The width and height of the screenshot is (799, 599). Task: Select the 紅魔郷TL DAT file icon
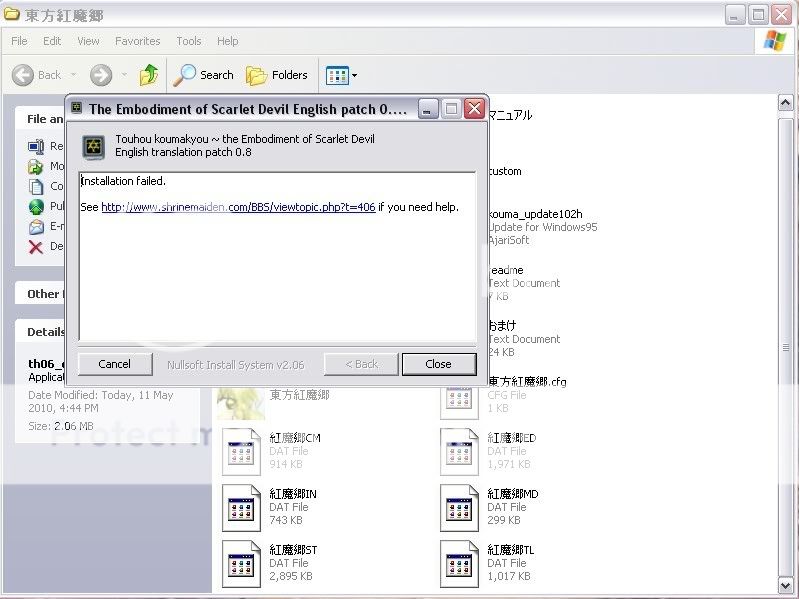pos(459,563)
